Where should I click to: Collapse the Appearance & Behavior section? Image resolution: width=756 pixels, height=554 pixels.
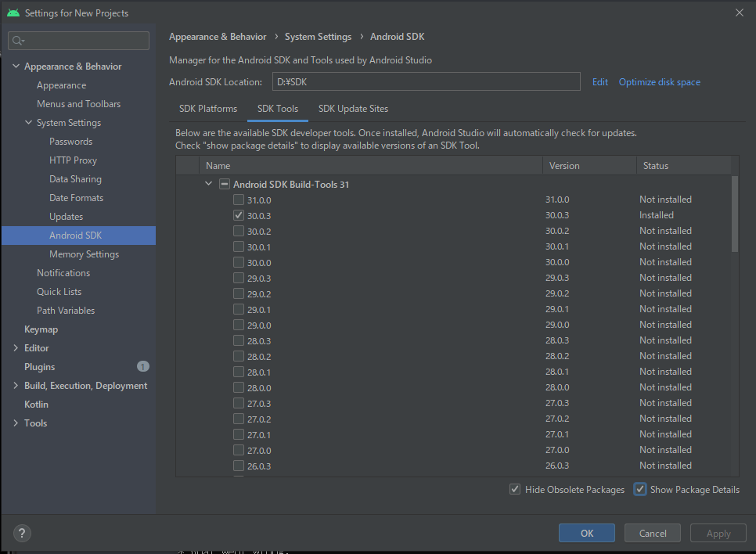pyautogui.click(x=16, y=66)
